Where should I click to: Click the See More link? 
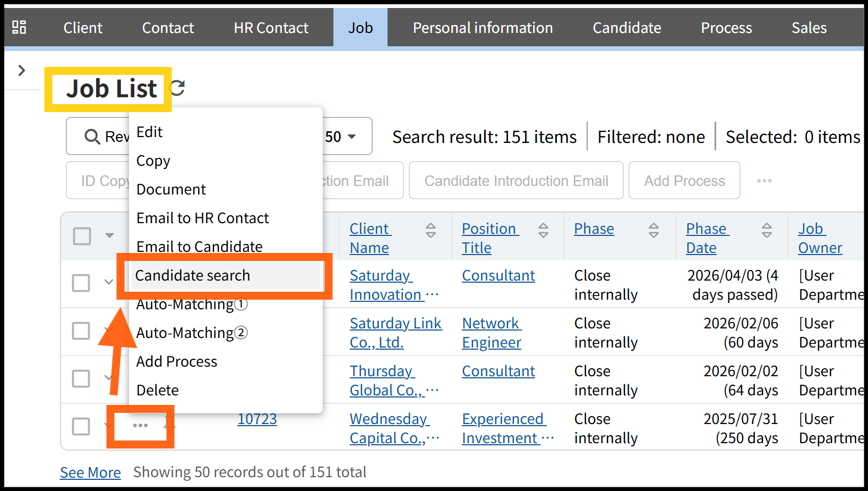(90, 472)
